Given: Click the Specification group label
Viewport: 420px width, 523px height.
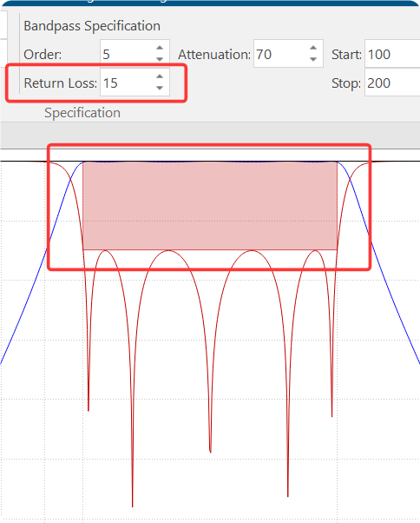Looking at the screenshot, I should (82, 113).
